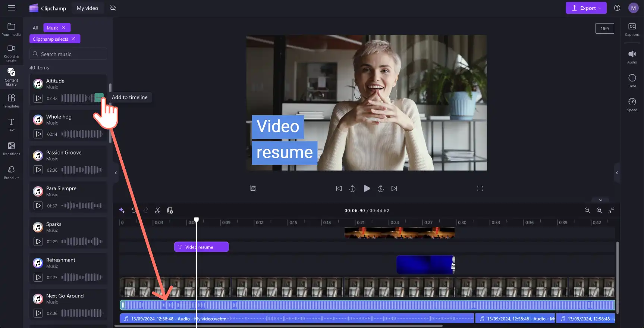
Task: Zoom out the timeline
Action: click(x=587, y=210)
